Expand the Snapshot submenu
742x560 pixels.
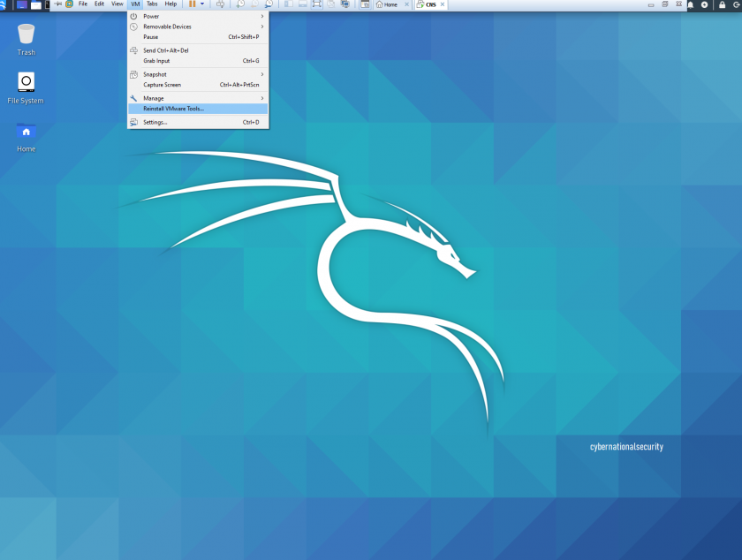pos(198,74)
